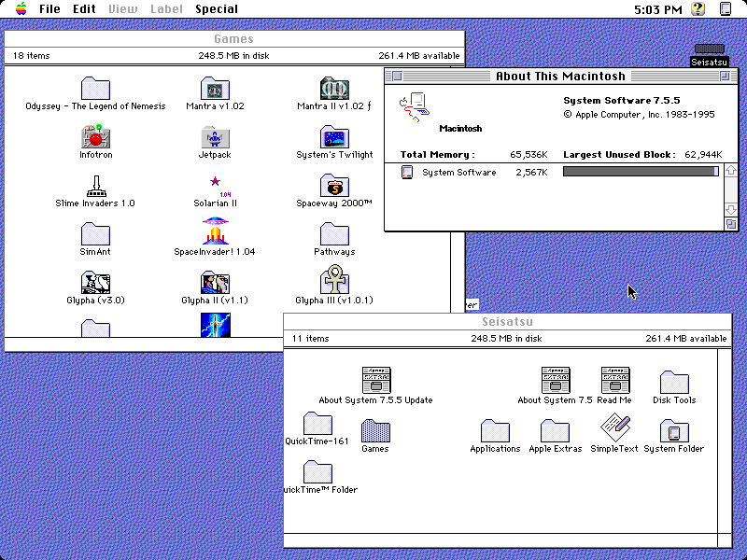Click the Seisatsu window title bar
This screenshot has height=560, width=747.
click(507, 322)
